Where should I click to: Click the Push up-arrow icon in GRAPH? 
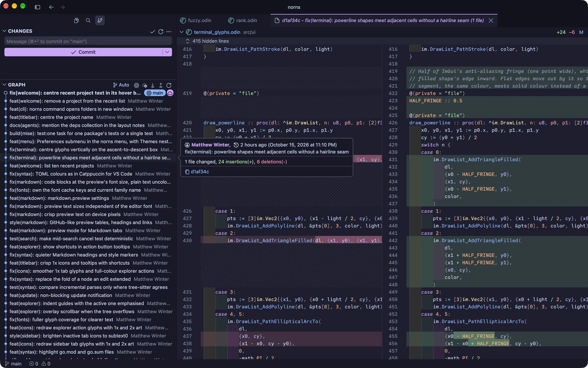pyautogui.click(x=161, y=85)
